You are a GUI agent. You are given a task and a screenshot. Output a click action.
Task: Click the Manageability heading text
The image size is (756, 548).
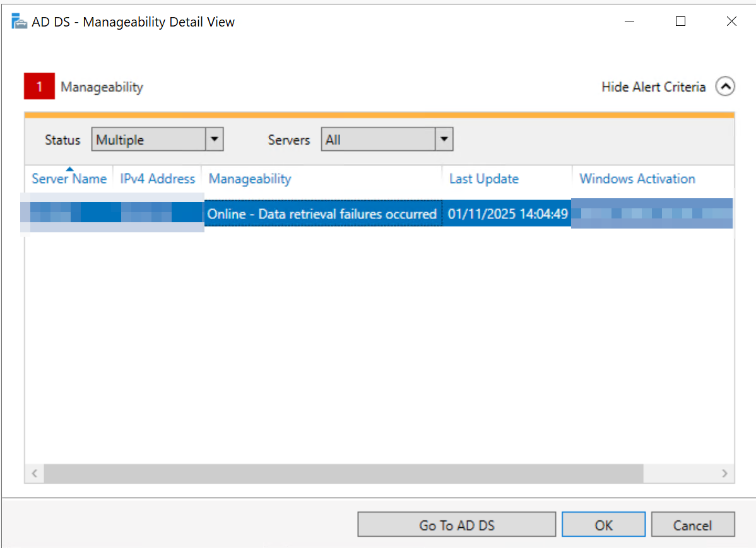tap(102, 87)
